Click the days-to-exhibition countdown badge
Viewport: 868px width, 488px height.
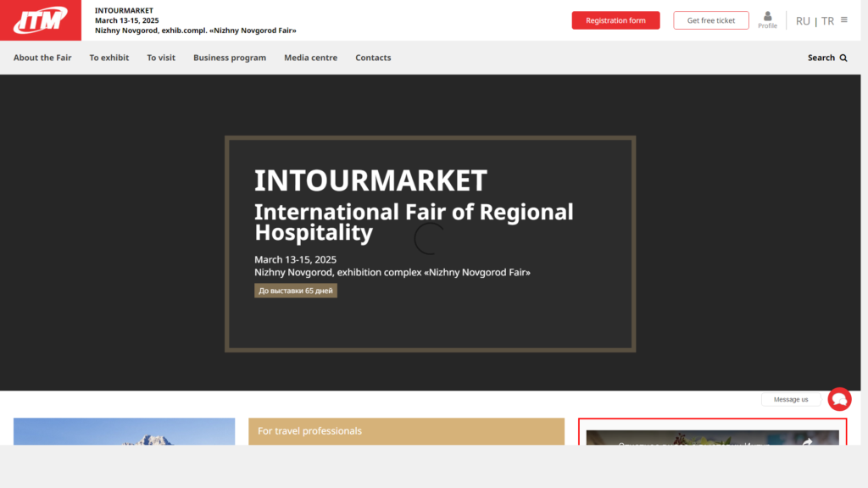coord(296,291)
